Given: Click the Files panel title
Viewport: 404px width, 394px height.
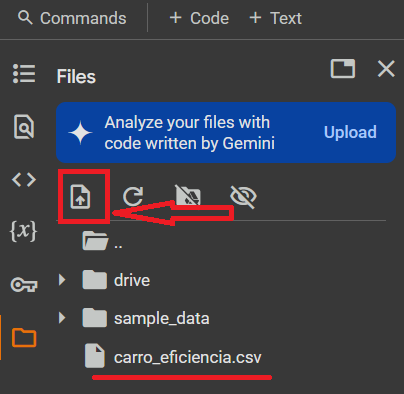Looking at the screenshot, I should point(76,77).
